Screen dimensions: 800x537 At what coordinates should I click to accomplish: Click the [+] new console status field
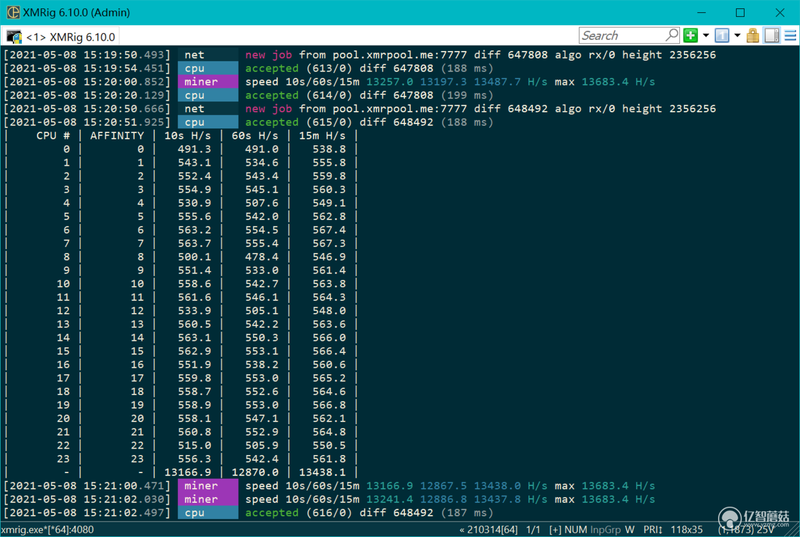(x=555, y=530)
